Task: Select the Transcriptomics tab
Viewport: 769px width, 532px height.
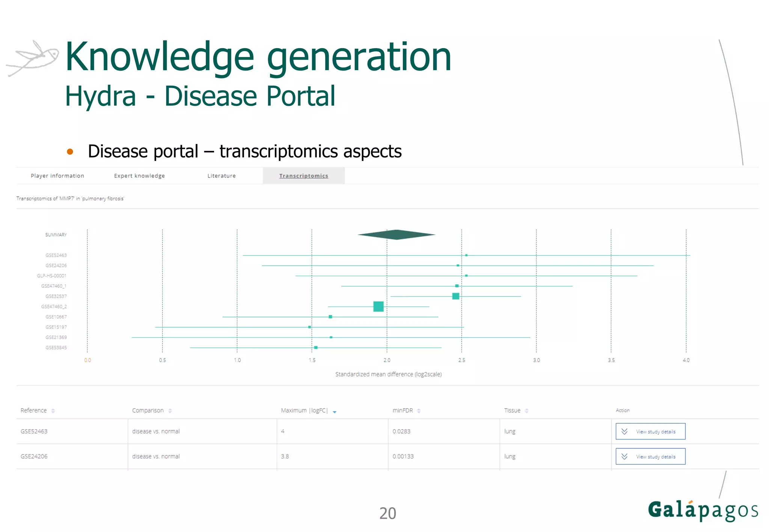Action: point(303,176)
